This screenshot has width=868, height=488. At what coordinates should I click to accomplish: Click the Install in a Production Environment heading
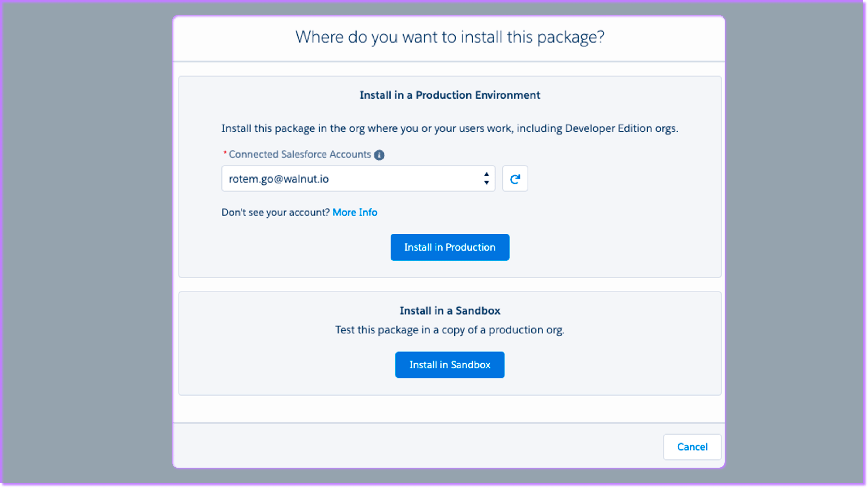pos(449,95)
